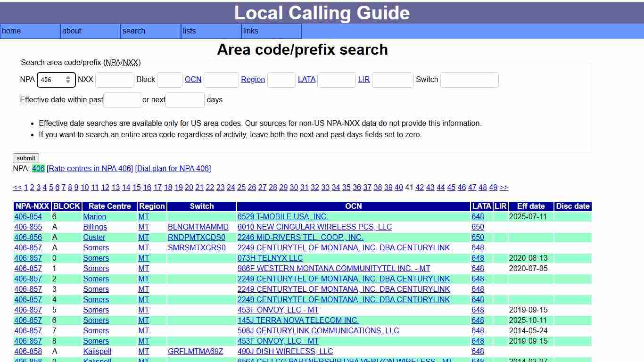The height and width of the screenshot is (362, 644).
Task: Jump to page 42 of results
Action: coord(420,187)
